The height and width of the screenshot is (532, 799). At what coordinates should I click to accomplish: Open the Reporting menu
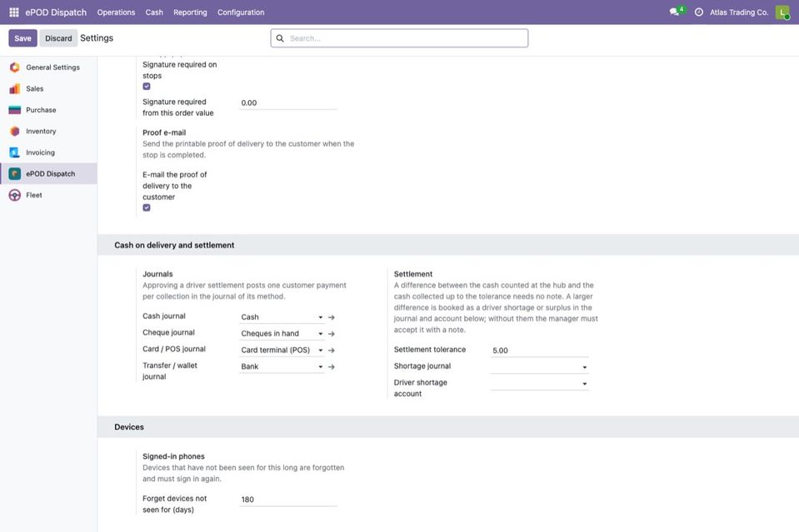190,12
